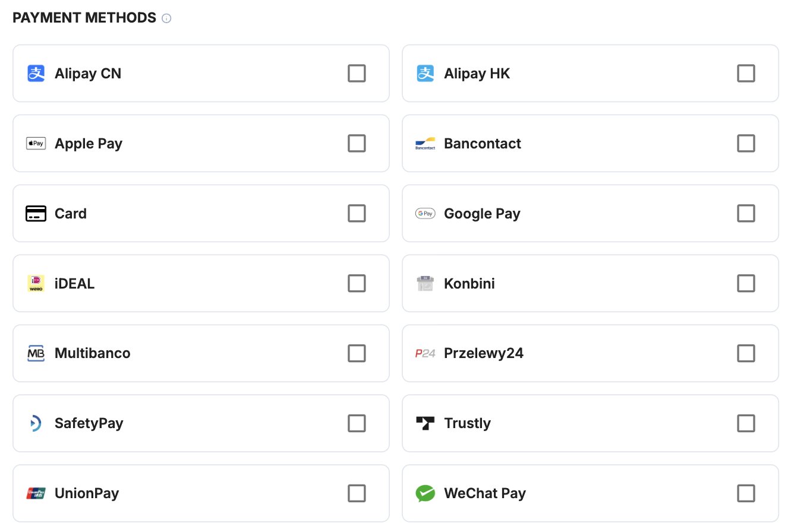Click the Przelewy24 P24 logo icon
The width and height of the screenshot is (791, 532).
(426, 353)
